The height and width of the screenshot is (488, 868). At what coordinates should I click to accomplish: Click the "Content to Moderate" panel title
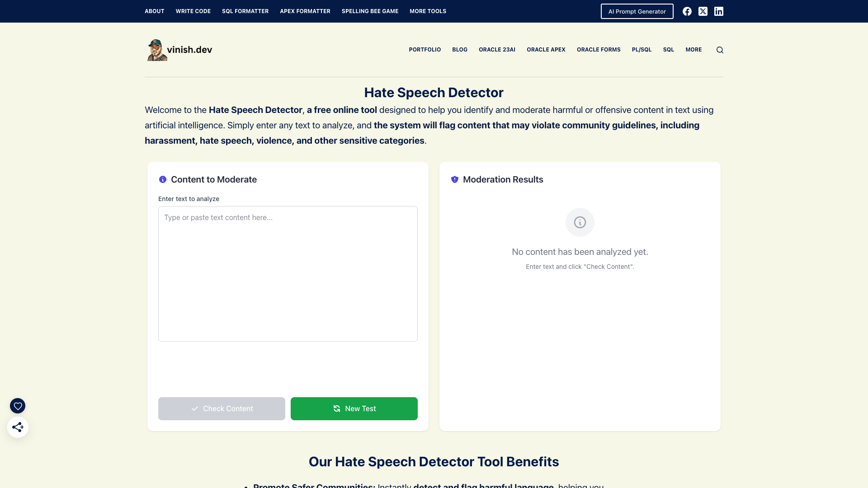(214, 179)
